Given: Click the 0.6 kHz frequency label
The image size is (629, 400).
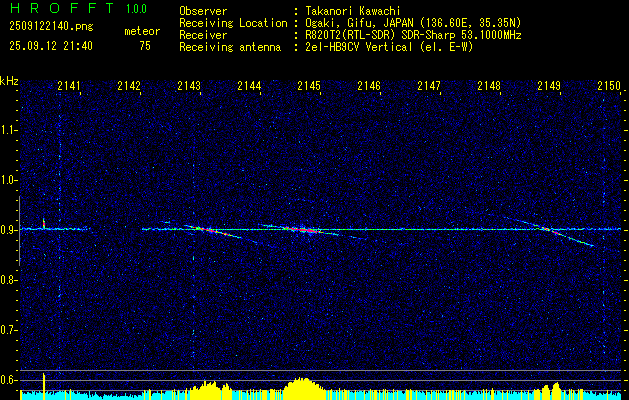Looking at the screenshot, I should (9, 380).
